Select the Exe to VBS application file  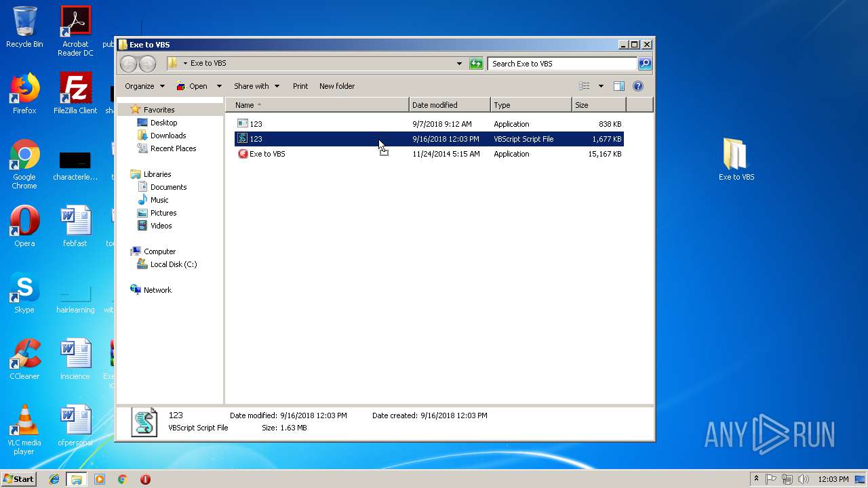coord(429,154)
